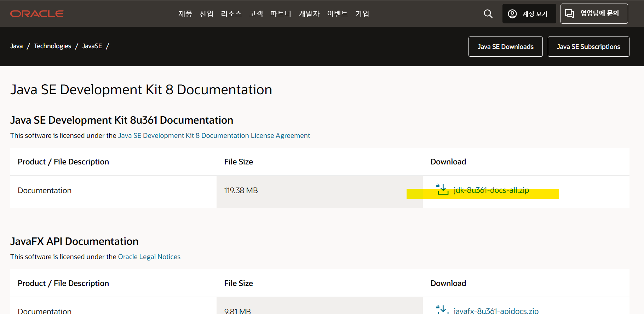Click download icon for jdk-8u361-docs-all.zip
The width and height of the screenshot is (644, 314).
[x=442, y=190]
